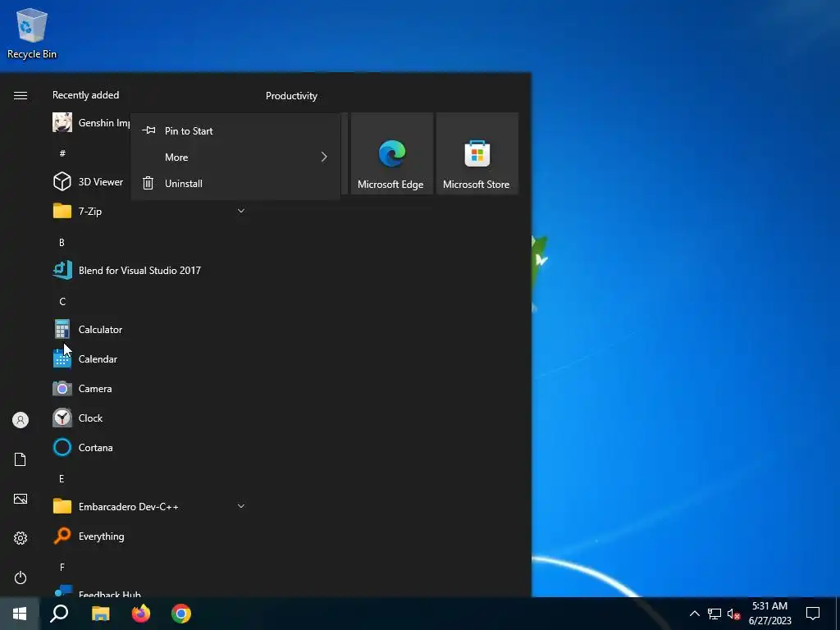The width and height of the screenshot is (840, 630).
Task: Open taskbar Search magnifier
Action: tap(59, 614)
